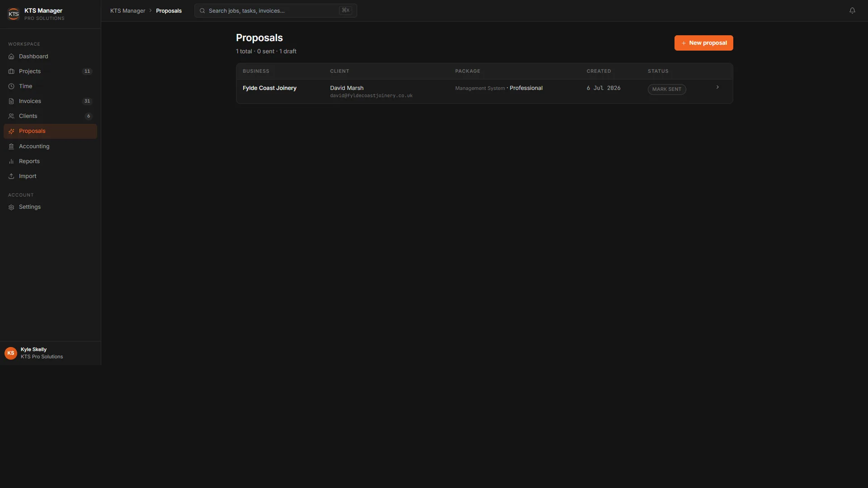
Task: Click the KS user avatar
Action: click(x=11, y=353)
